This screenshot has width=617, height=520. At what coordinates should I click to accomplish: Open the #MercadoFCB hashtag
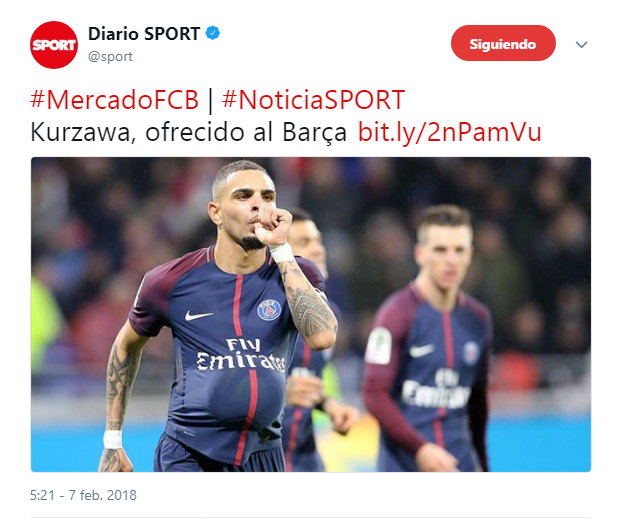[115, 100]
